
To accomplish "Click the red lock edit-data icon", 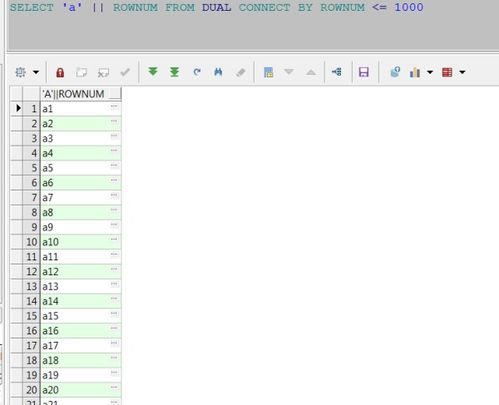I will click(x=60, y=72).
